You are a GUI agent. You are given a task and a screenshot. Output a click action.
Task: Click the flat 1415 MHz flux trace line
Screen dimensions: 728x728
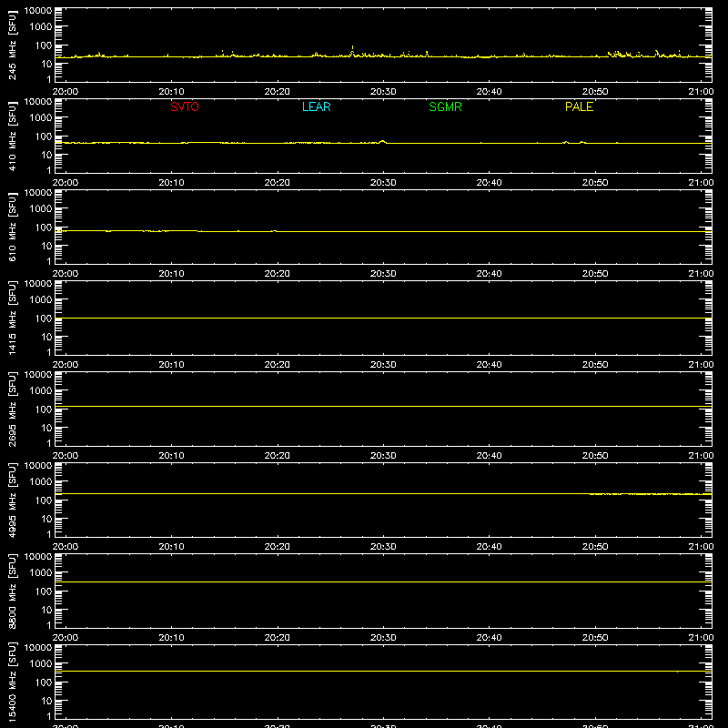[383, 318]
